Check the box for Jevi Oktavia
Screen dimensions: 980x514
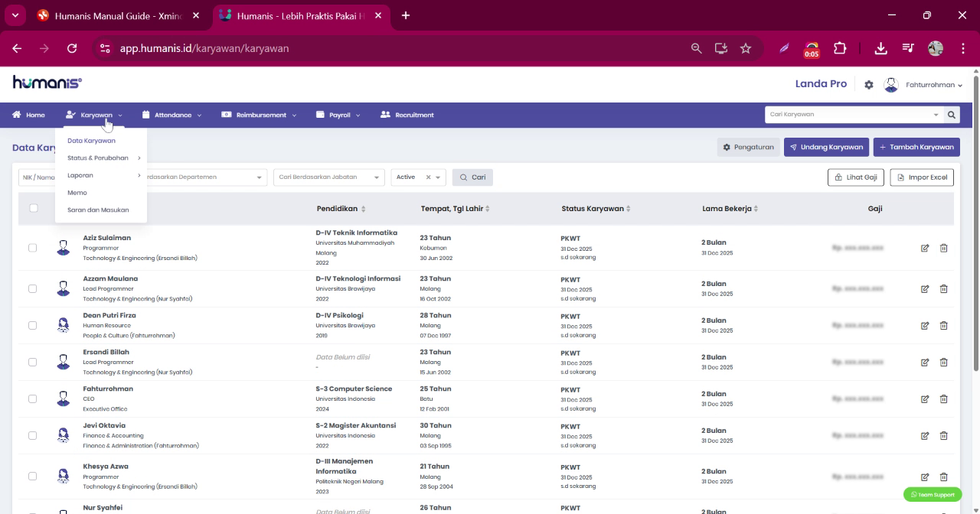(32, 435)
